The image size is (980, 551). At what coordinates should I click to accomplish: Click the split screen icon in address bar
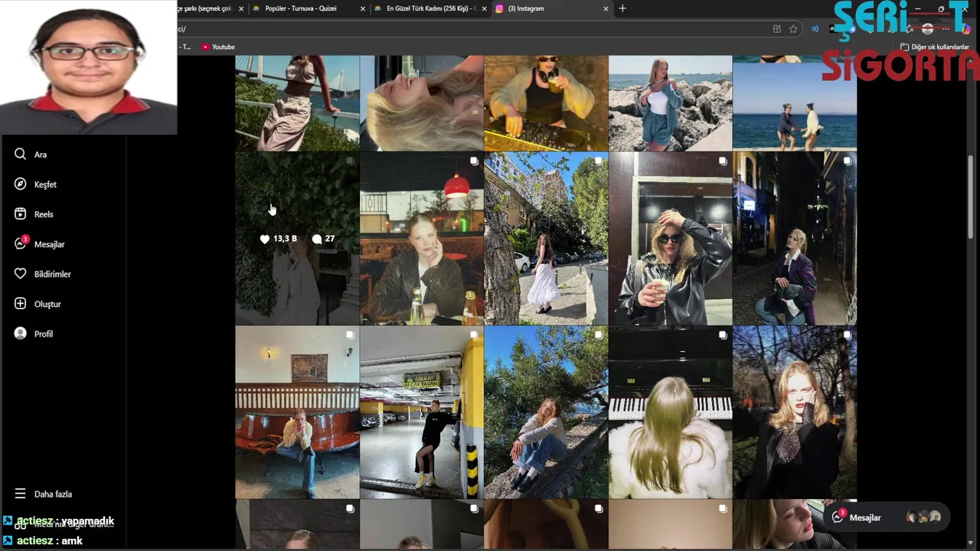tap(776, 29)
